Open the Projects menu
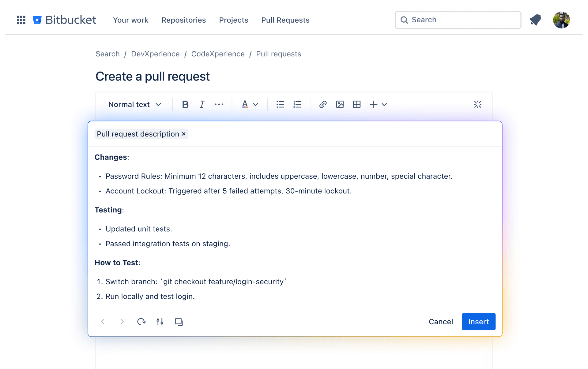The height and width of the screenshot is (369, 588). coord(234,20)
